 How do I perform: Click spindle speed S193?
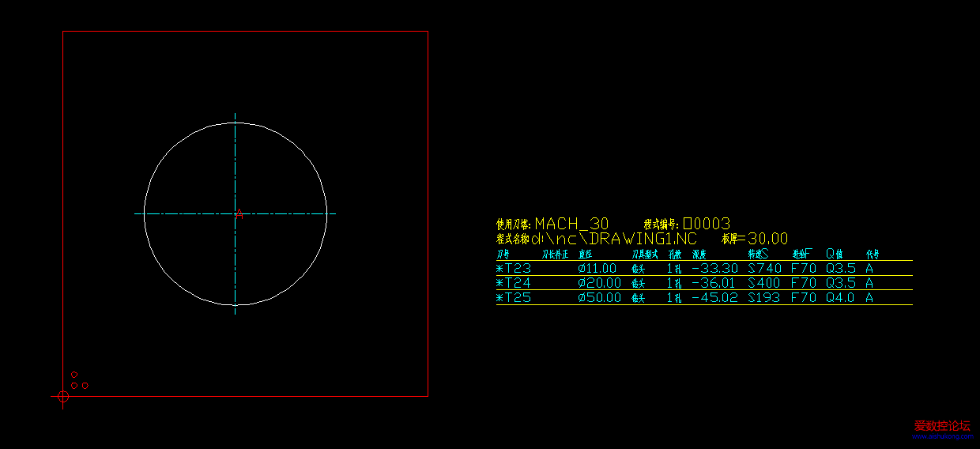pyautogui.click(x=764, y=298)
